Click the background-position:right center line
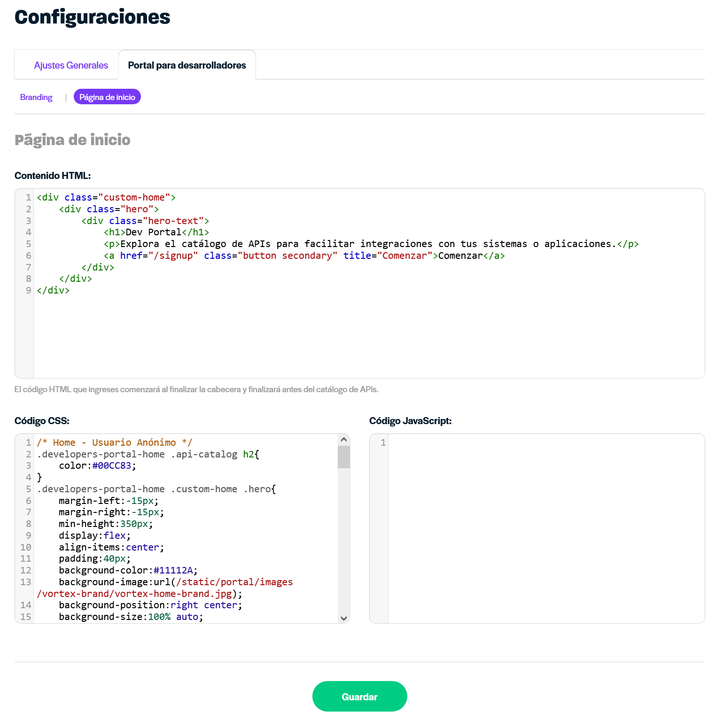 [x=151, y=605]
